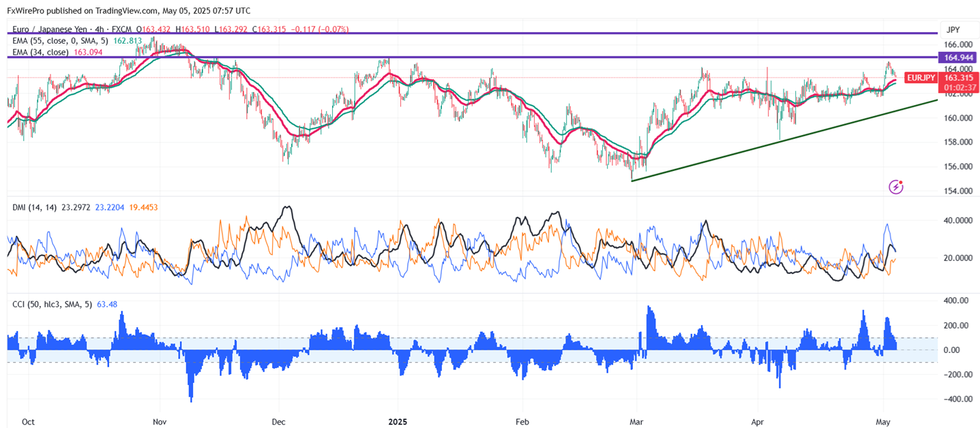Click the 40.0000 DMI axis label
This screenshot has width=980, height=428.
958,221
